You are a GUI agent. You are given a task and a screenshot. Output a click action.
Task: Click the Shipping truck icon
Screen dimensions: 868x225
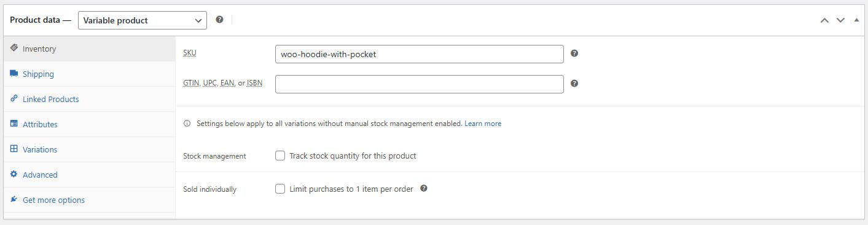click(14, 73)
